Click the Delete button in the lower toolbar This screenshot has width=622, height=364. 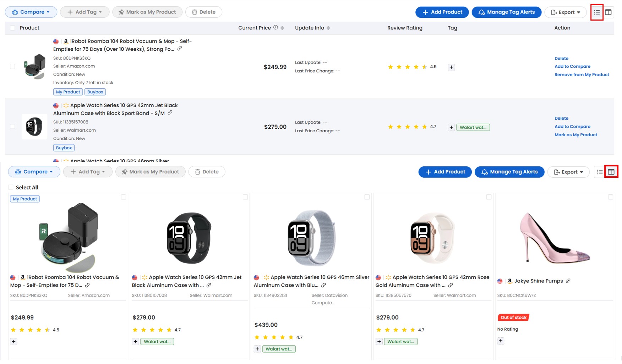pyautogui.click(x=207, y=172)
